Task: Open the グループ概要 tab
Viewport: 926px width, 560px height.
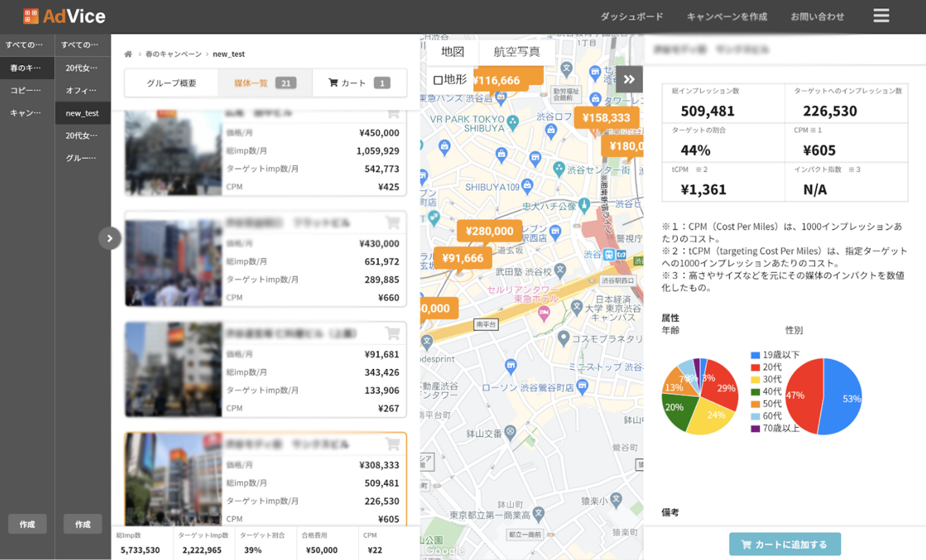Action: (171, 83)
